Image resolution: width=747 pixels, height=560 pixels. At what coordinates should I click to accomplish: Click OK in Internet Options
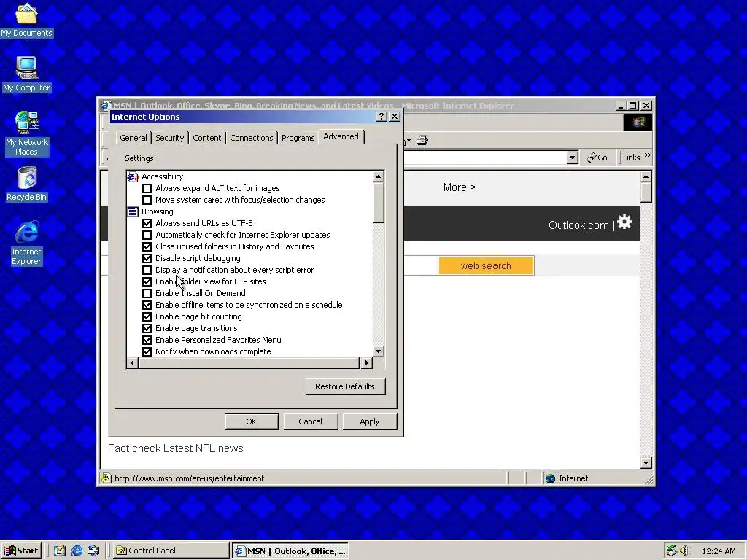click(x=252, y=421)
